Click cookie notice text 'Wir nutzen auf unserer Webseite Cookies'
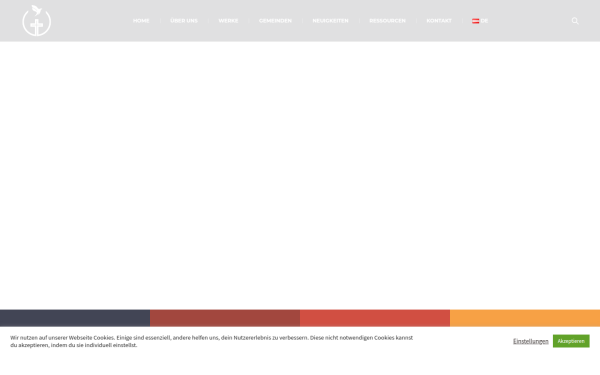 [x=62, y=338]
